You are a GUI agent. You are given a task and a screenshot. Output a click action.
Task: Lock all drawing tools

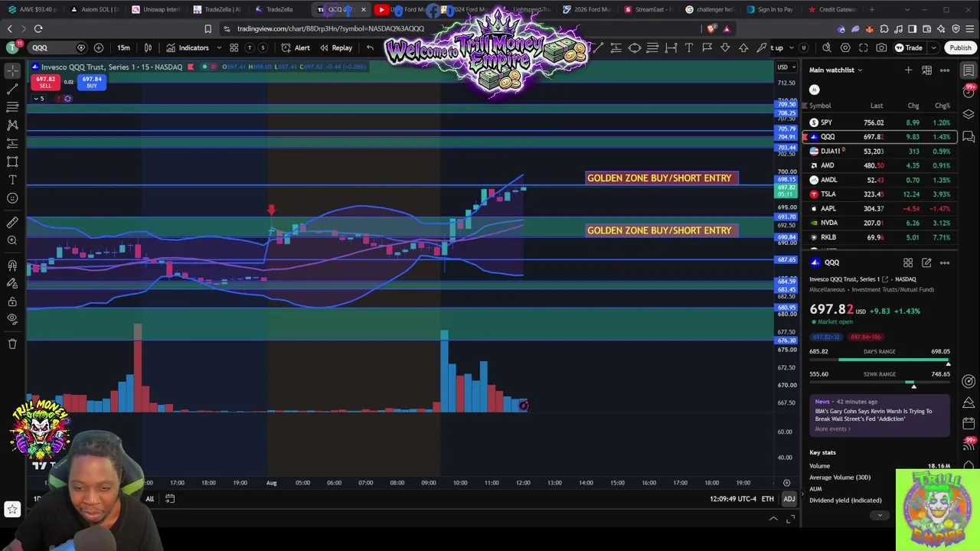(x=12, y=302)
